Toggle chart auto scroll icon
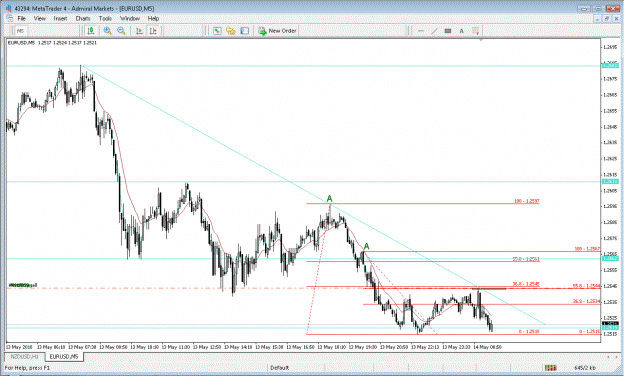Screen dimensions: 625x376 139,31
